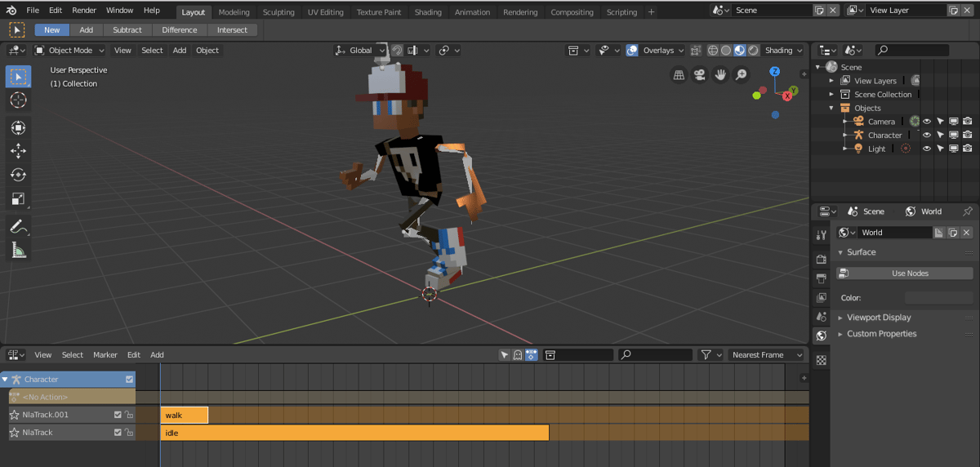Screen dimensions: 980x467
Task: Switch to LookDev shading mode
Action: click(739, 50)
